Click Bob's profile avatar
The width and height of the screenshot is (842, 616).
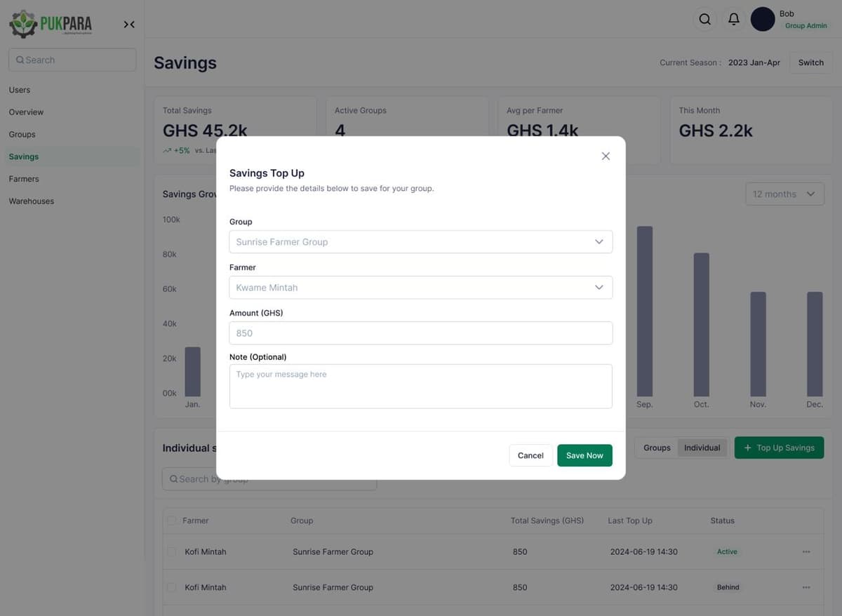pyautogui.click(x=763, y=19)
